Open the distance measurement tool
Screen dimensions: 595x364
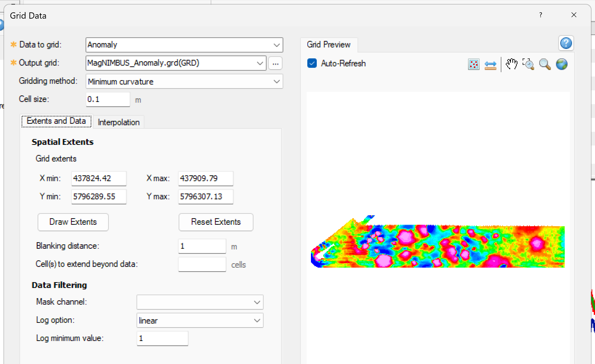point(490,64)
